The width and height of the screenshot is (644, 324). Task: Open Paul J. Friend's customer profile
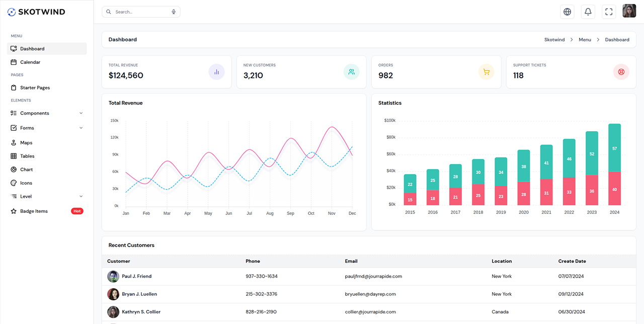pyautogui.click(x=136, y=276)
